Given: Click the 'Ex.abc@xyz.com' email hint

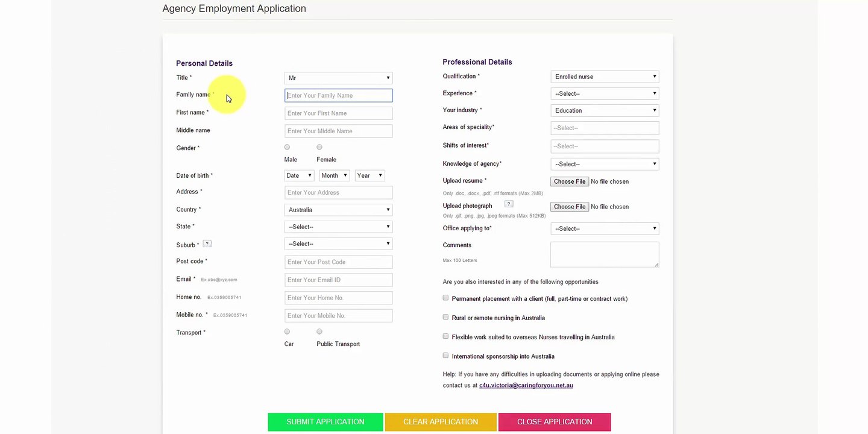Looking at the screenshot, I should click(219, 280).
